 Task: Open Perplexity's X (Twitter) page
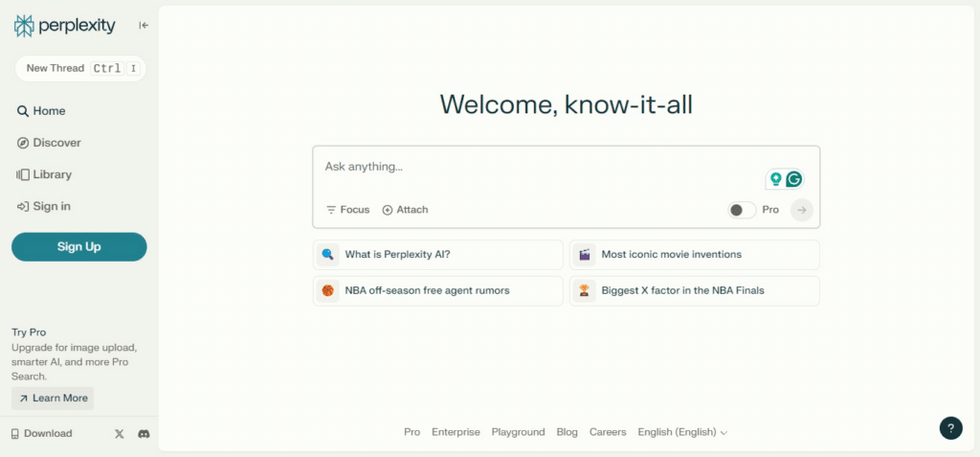(120, 434)
